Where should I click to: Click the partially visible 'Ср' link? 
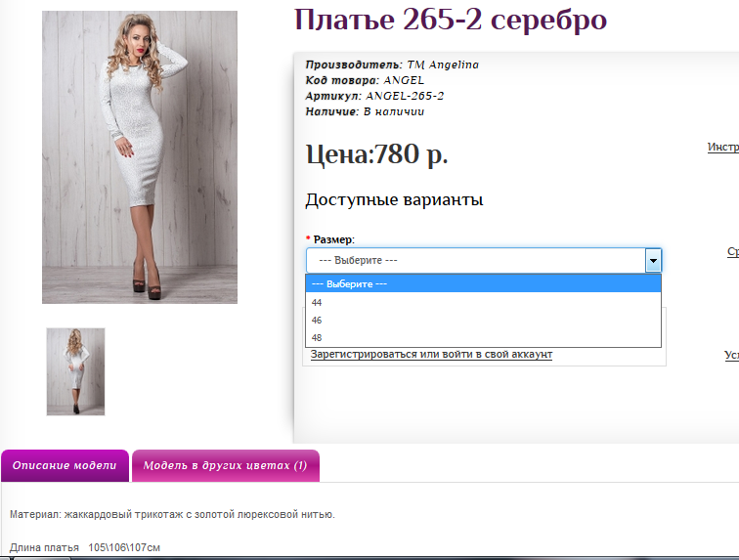[x=731, y=252]
